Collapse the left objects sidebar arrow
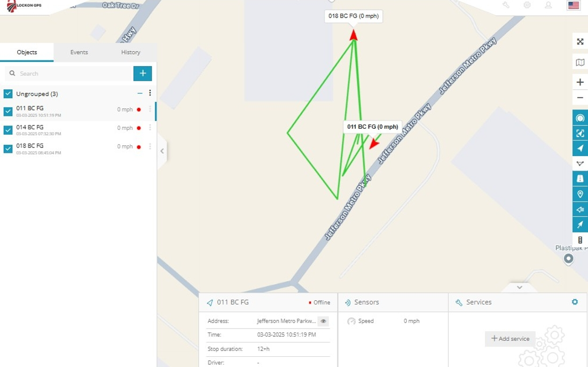The image size is (588, 367). click(162, 151)
